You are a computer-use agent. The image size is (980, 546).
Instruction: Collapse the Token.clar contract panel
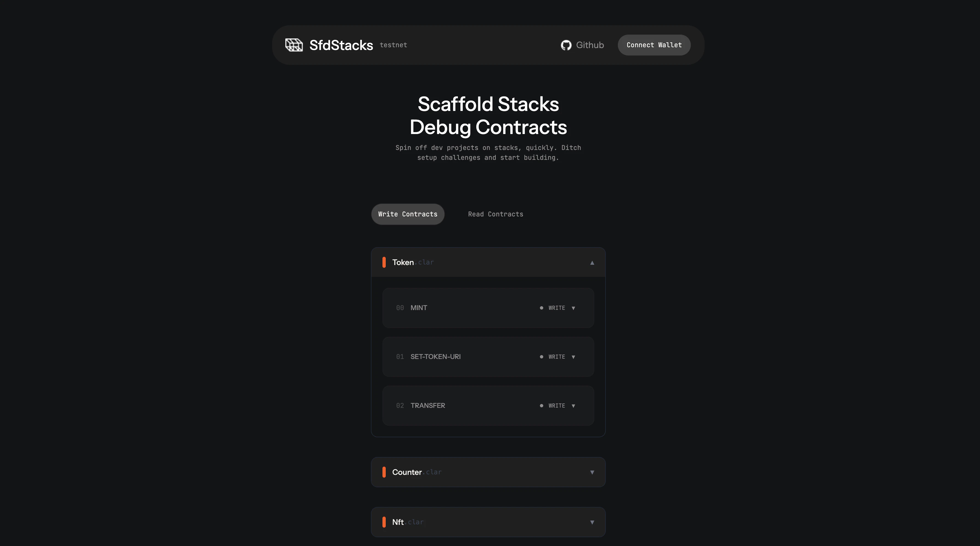592,263
